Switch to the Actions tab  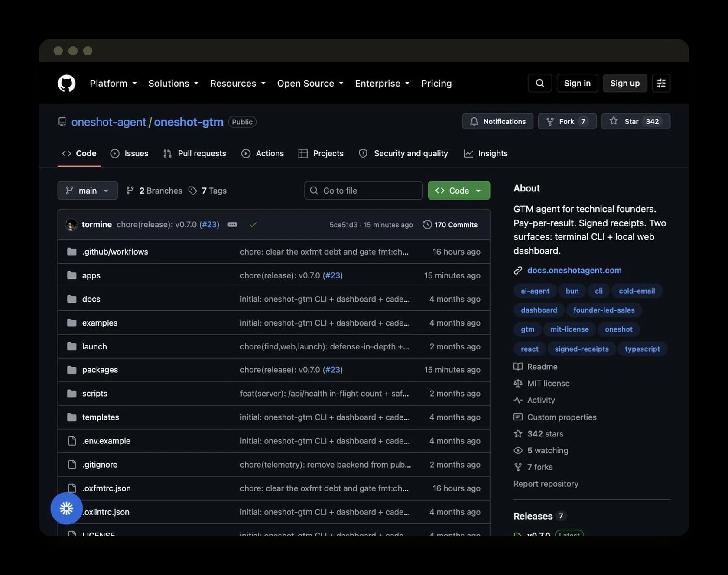[x=263, y=153]
